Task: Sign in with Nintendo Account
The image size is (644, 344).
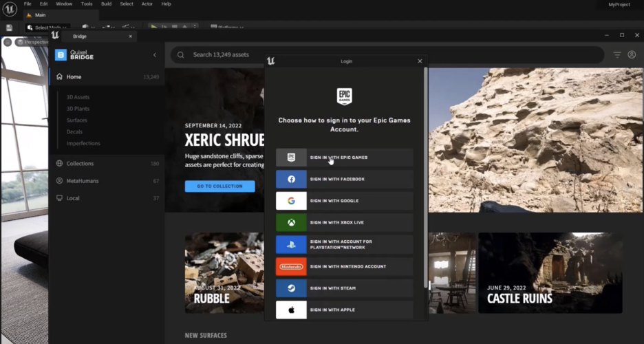Action: (344, 266)
